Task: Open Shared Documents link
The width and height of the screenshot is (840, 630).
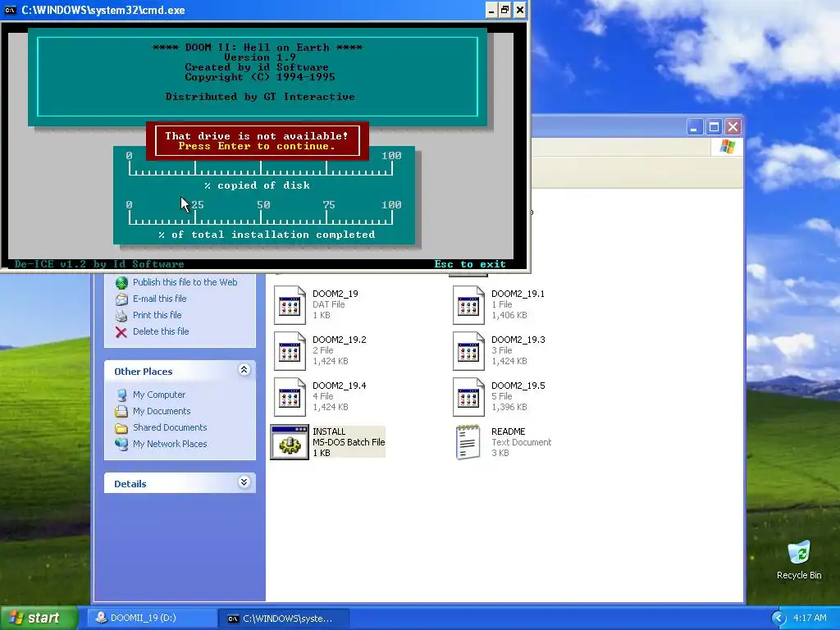Action: click(170, 427)
